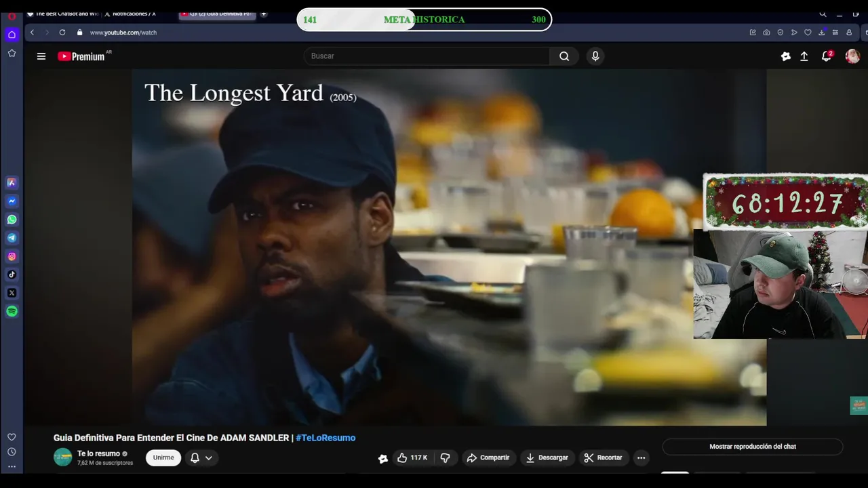
Task: Reload the YouTube page
Action: pyautogui.click(x=62, y=33)
